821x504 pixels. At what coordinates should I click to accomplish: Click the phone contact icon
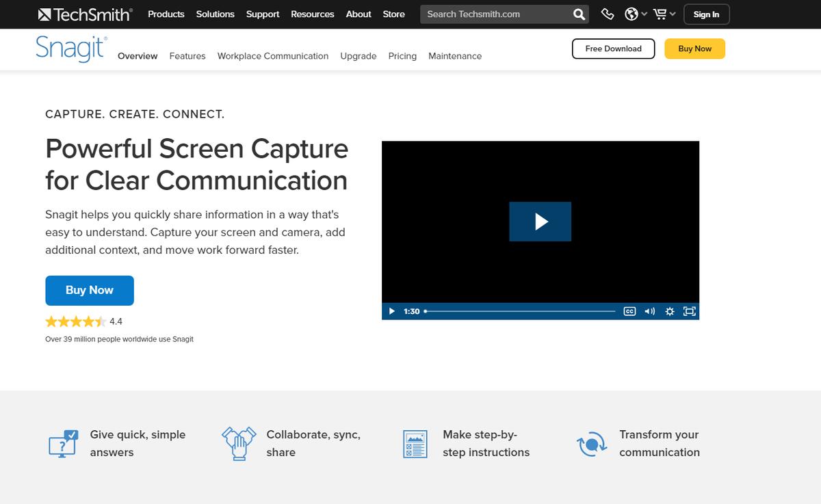(608, 14)
